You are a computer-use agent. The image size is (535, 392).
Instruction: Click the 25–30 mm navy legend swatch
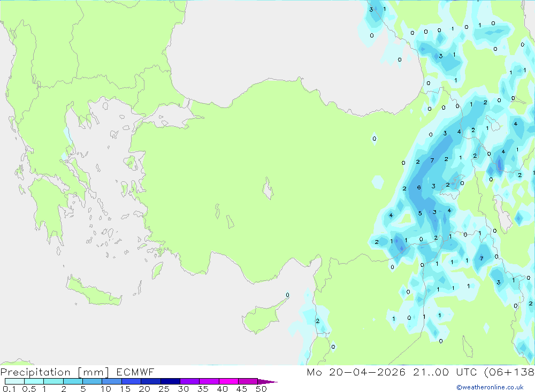170,381
